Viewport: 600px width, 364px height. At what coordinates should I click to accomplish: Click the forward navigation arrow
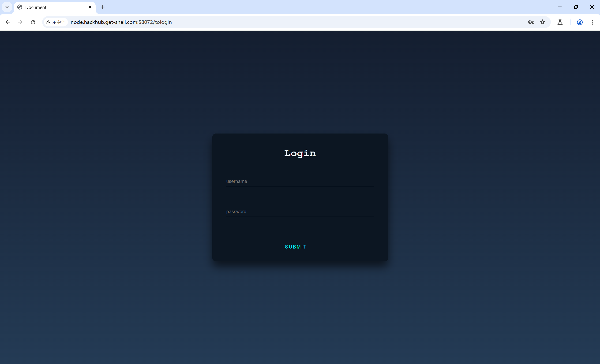pyautogui.click(x=20, y=22)
